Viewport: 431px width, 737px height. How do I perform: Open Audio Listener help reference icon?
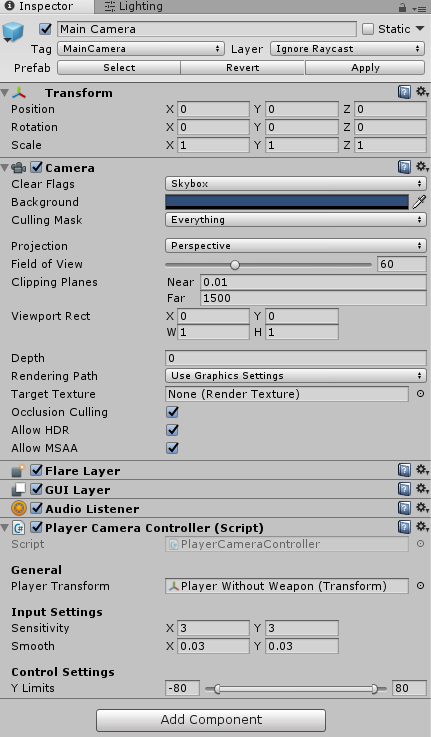[404, 508]
